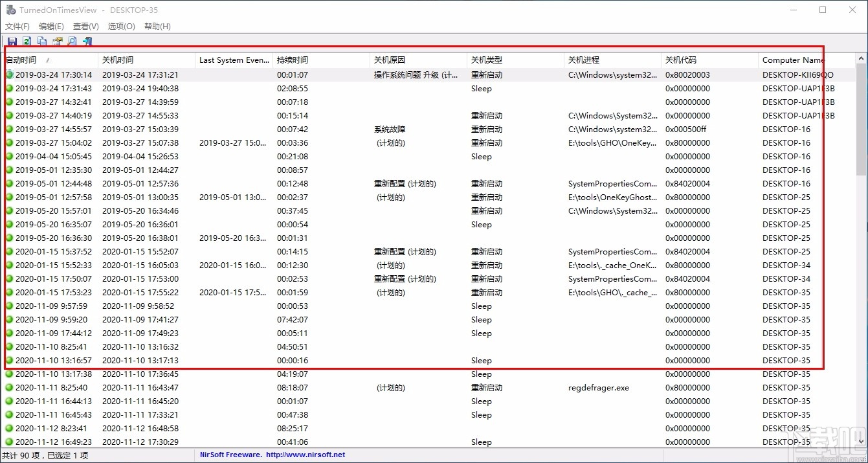Click the TurnedOnTimesView title bar app icon
Viewport: 868px width, 463px height.
10,10
